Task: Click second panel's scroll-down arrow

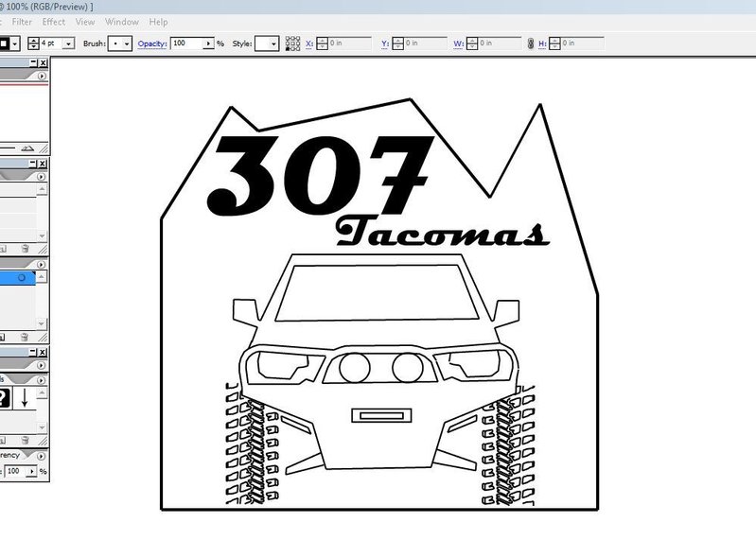Action: [42, 236]
